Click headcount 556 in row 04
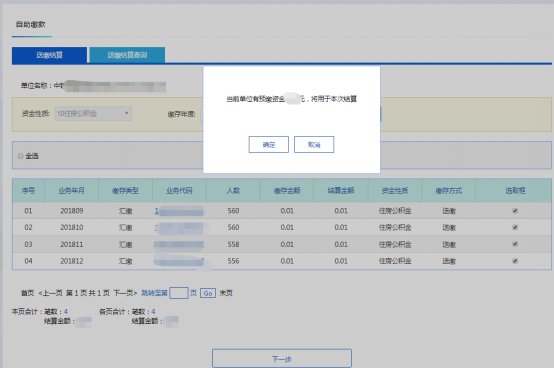 point(233,261)
